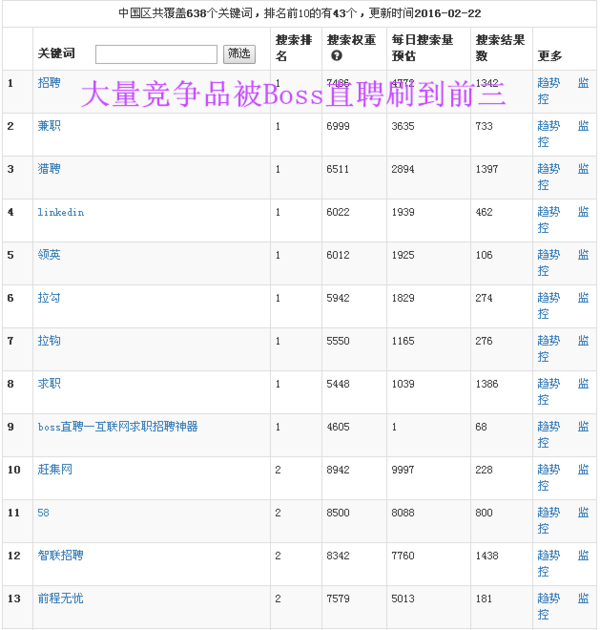View 趋势 trend for 招聘 row
600x630 pixels.
pyautogui.click(x=549, y=83)
